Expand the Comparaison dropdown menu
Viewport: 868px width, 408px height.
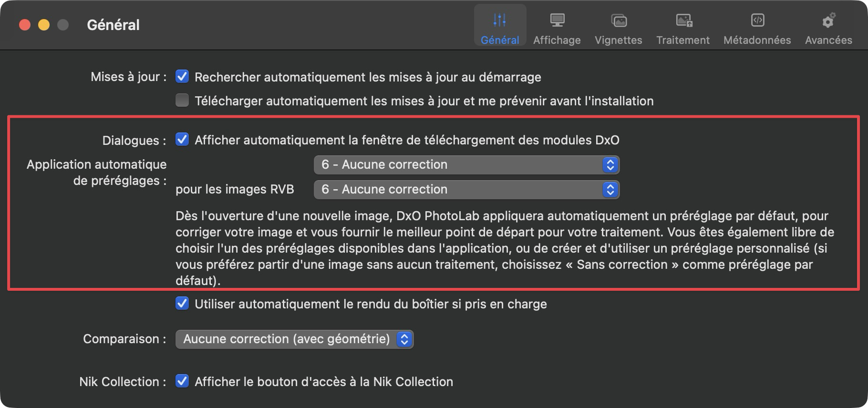coord(294,339)
